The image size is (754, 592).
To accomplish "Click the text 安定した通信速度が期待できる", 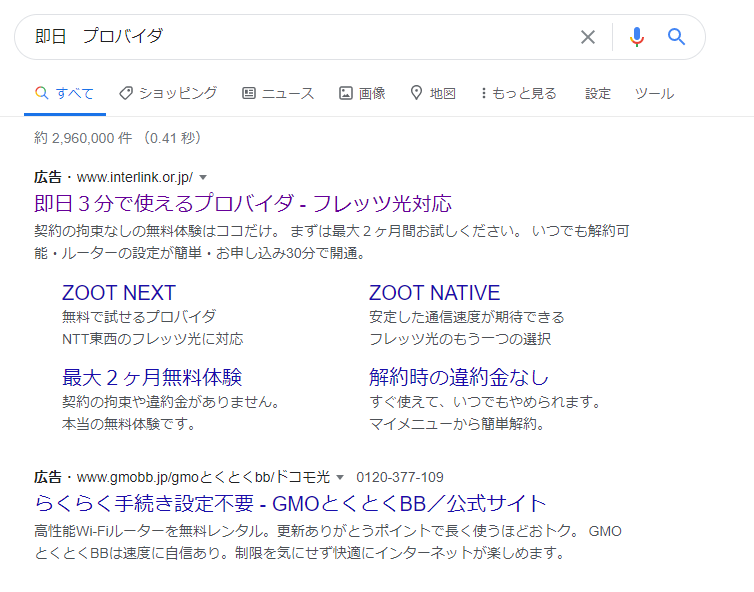I will (x=466, y=317).
